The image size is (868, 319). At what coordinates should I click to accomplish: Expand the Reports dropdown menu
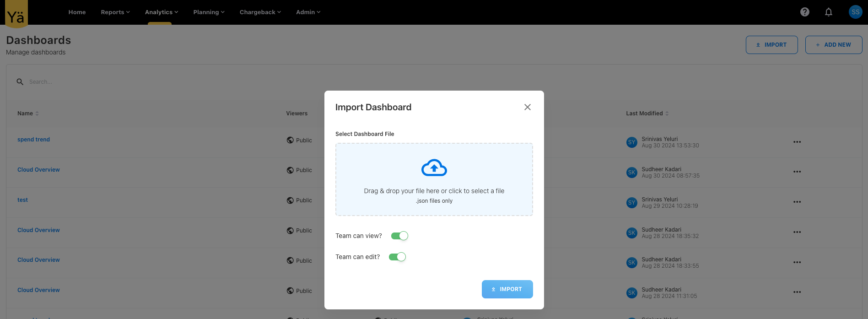click(x=115, y=12)
